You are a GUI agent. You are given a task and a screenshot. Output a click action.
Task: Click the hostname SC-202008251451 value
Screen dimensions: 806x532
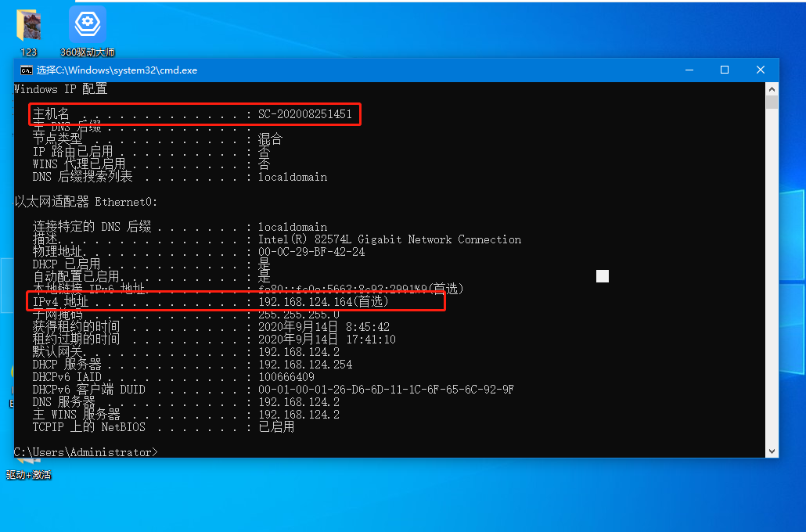tap(305, 115)
